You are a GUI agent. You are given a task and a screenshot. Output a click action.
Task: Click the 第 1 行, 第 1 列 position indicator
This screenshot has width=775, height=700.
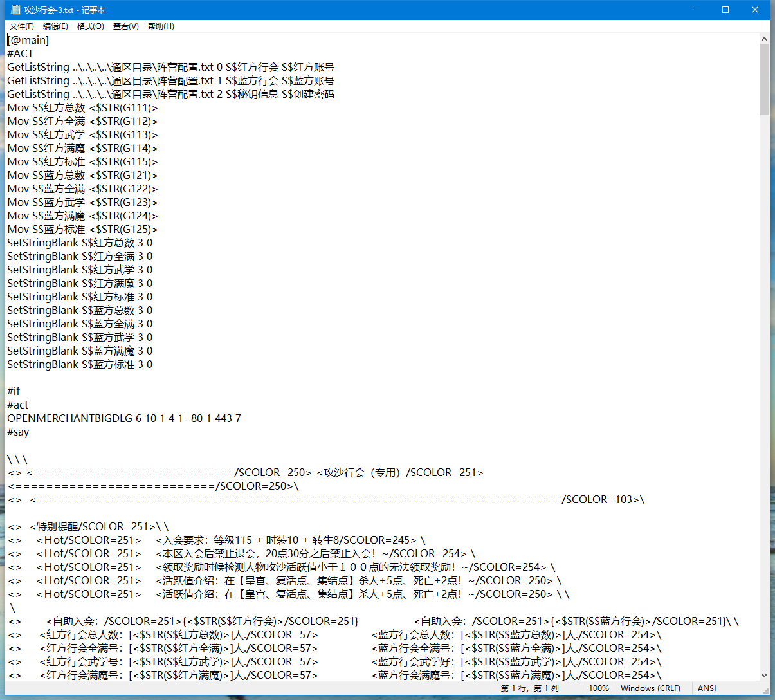coord(529,688)
